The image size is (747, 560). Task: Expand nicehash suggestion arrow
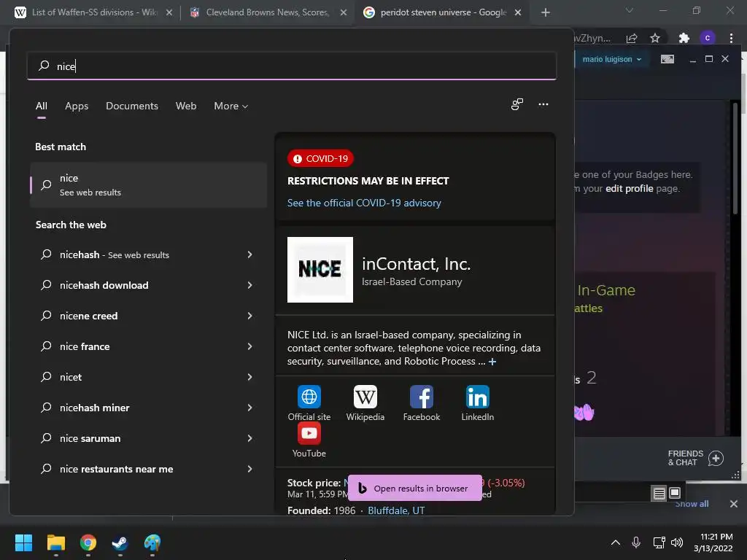click(249, 254)
